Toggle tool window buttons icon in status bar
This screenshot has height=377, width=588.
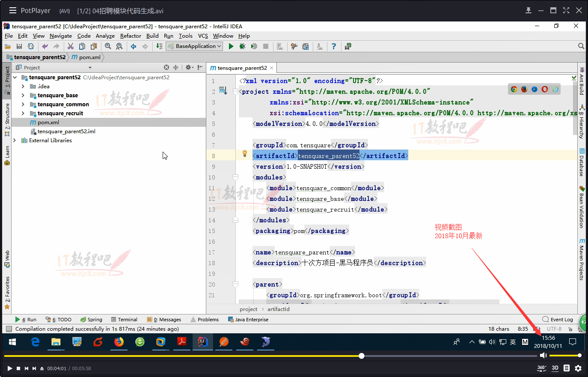(9, 329)
